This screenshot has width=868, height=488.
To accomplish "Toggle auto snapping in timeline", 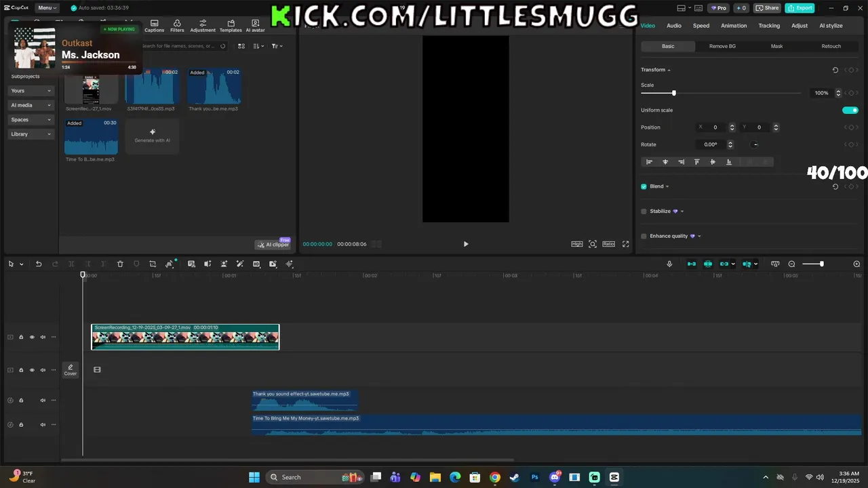I will point(708,264).
